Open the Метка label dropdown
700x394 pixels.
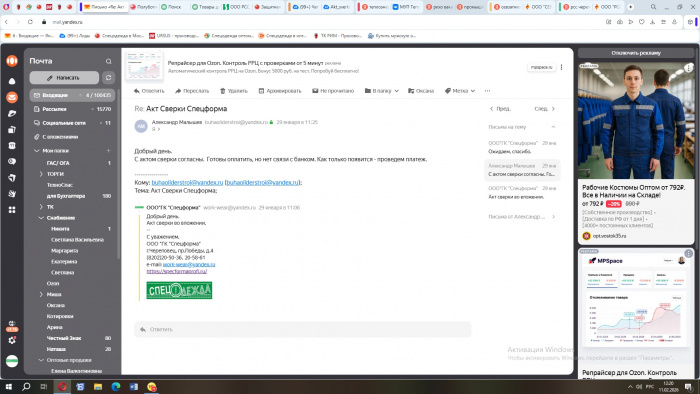click(460, 91)
